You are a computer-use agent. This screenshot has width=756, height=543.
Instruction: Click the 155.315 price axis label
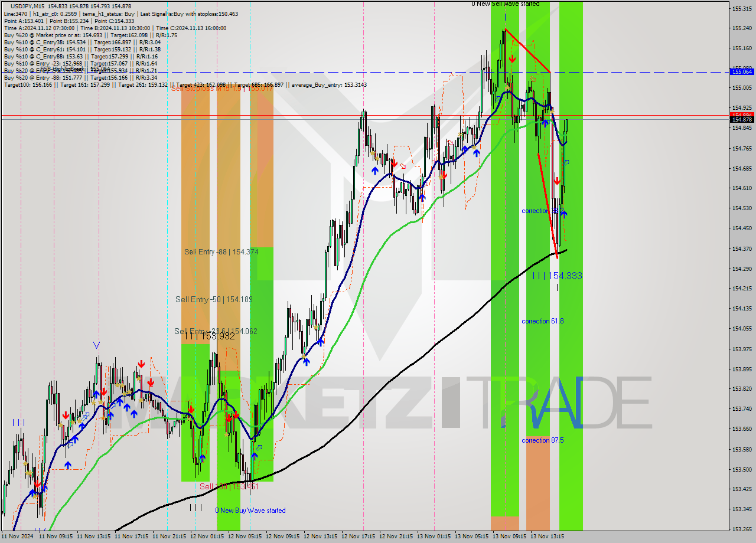tap(742, 8)
